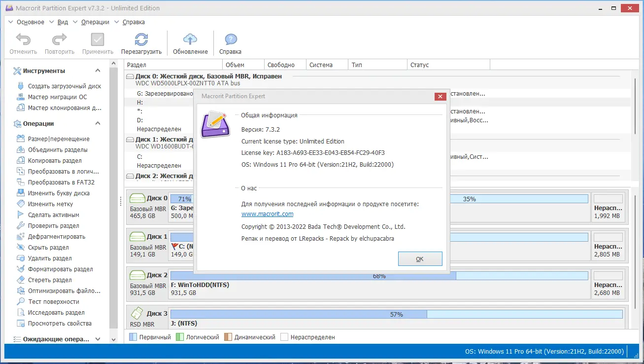
Task: Run Тест поверхности operation
Action: (48, 301)
